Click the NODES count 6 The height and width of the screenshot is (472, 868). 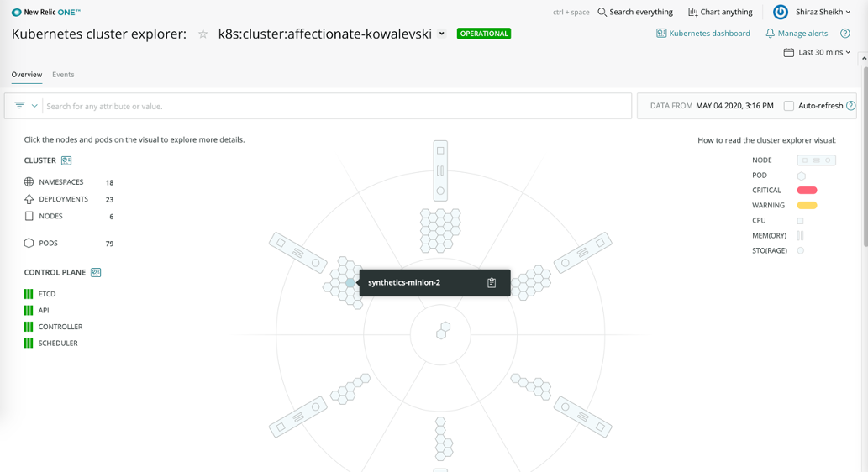[111, 217]
